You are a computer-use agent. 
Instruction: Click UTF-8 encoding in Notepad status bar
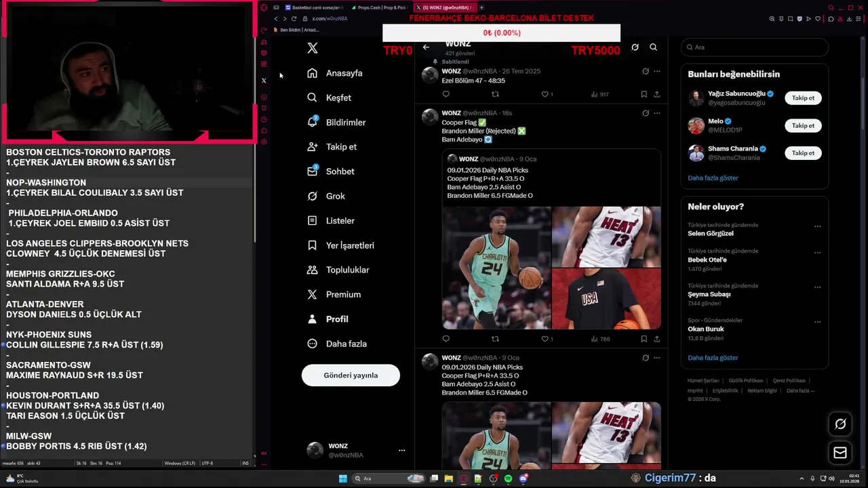(x=208, y=464)
